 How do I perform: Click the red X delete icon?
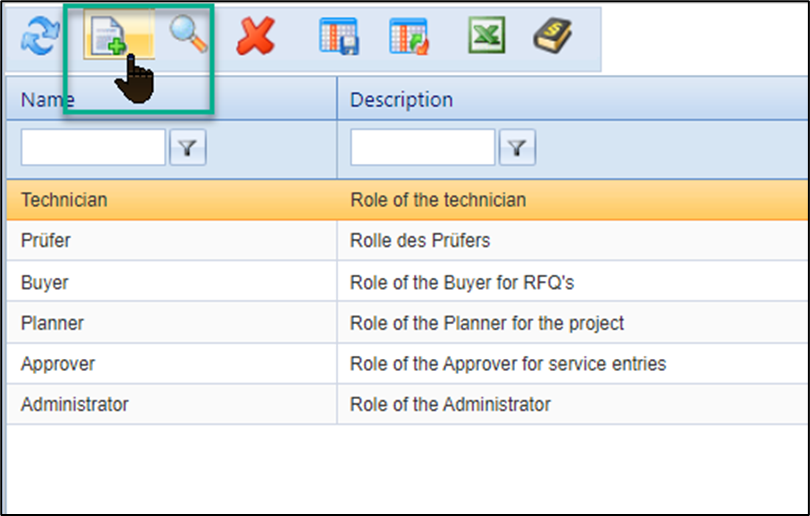(255, 37)
